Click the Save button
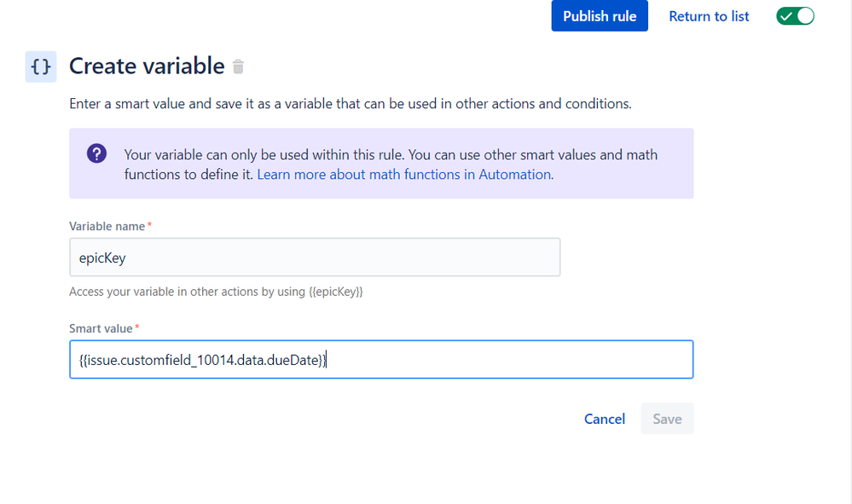The height and width of the screenshot is (504, 852). [x=667, y=419]
